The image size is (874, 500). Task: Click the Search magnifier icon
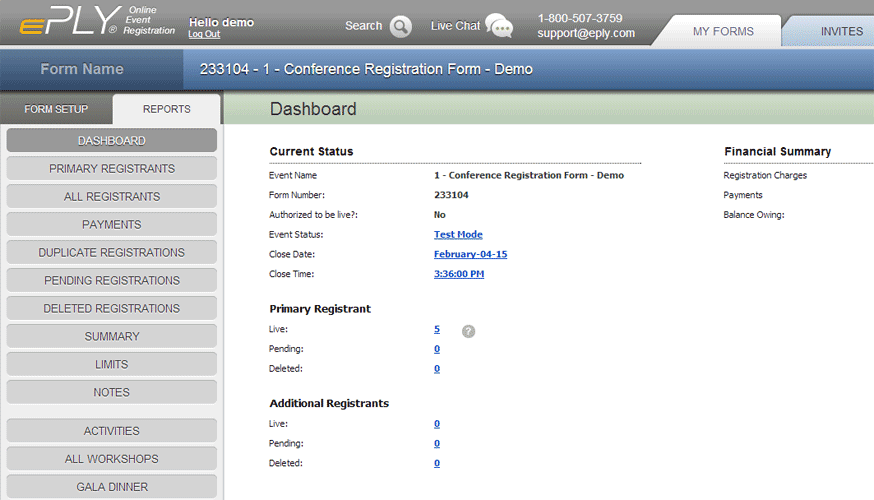pyautogui.click(x=400, y=26)
